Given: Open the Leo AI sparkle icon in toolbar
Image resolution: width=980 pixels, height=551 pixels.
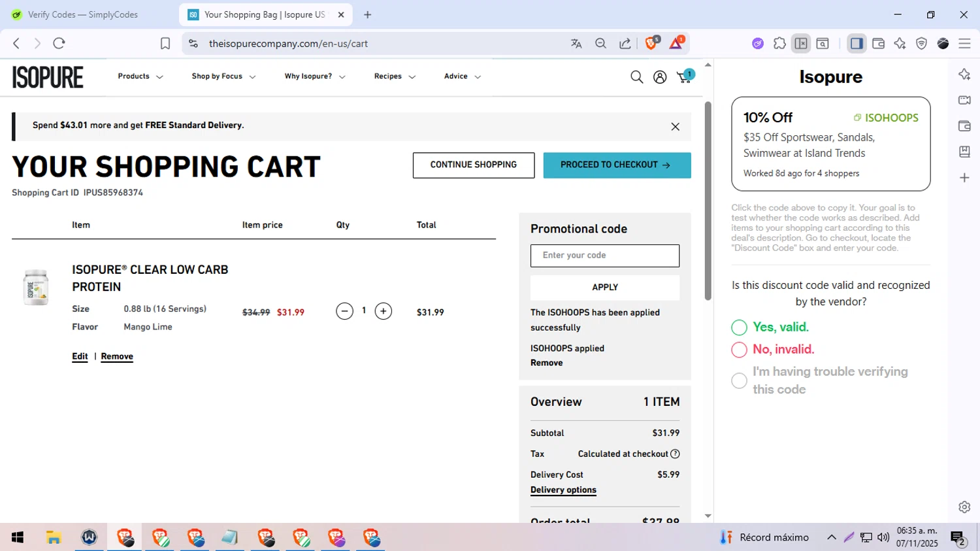Looking at the screenshot, I should click(900, 43).
